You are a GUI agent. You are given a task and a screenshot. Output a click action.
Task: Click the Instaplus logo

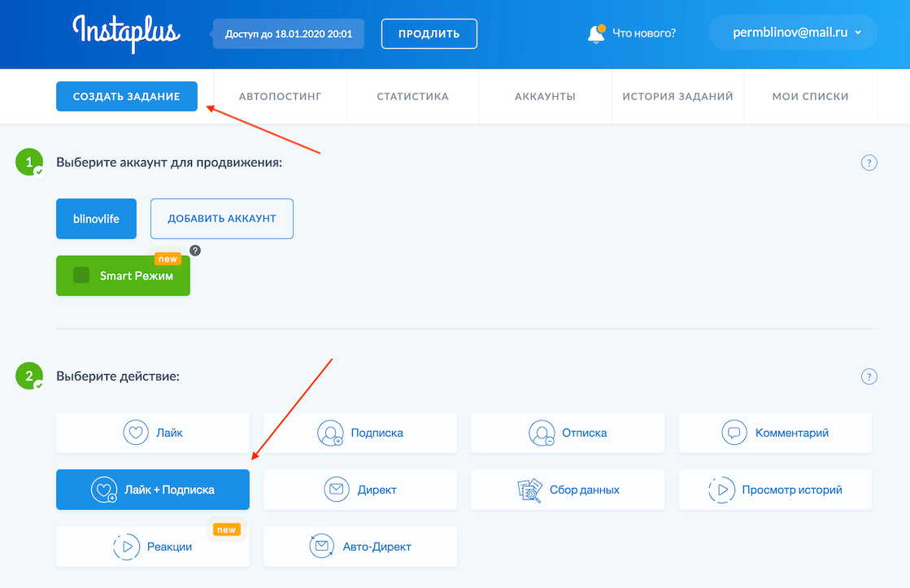click(126, 33)
